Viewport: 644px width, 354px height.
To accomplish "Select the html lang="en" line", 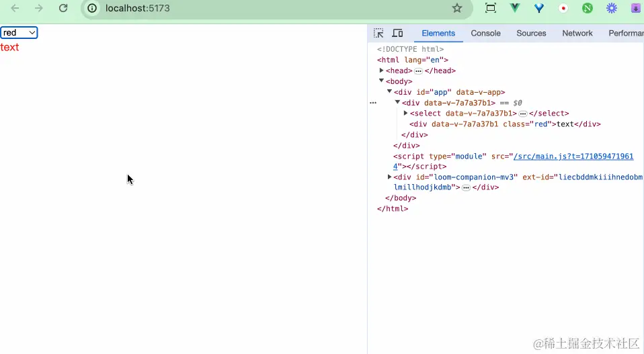I will 412,60.
